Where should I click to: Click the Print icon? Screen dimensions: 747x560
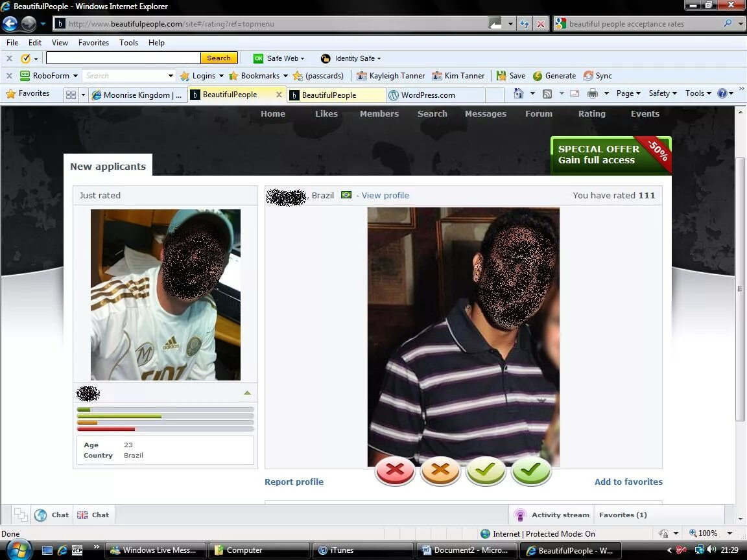coord(592,93)
